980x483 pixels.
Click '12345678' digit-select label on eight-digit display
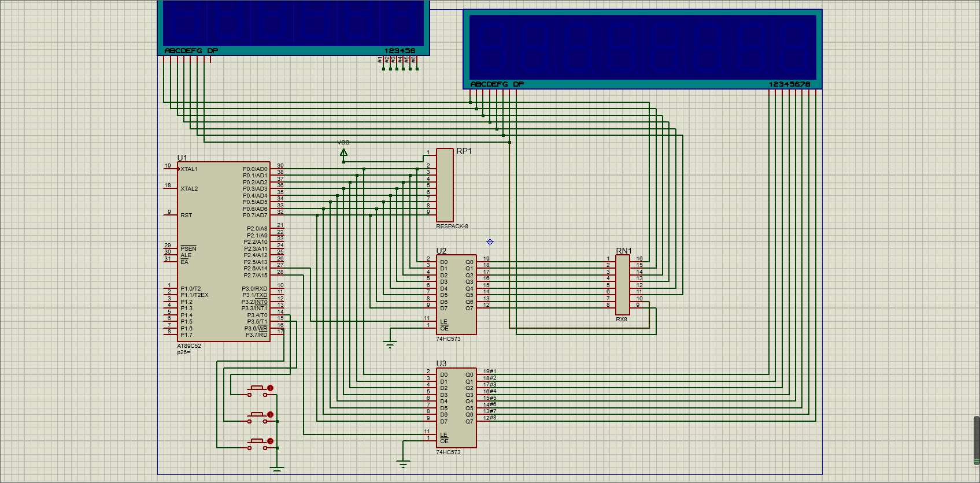[x=789, y=84]
